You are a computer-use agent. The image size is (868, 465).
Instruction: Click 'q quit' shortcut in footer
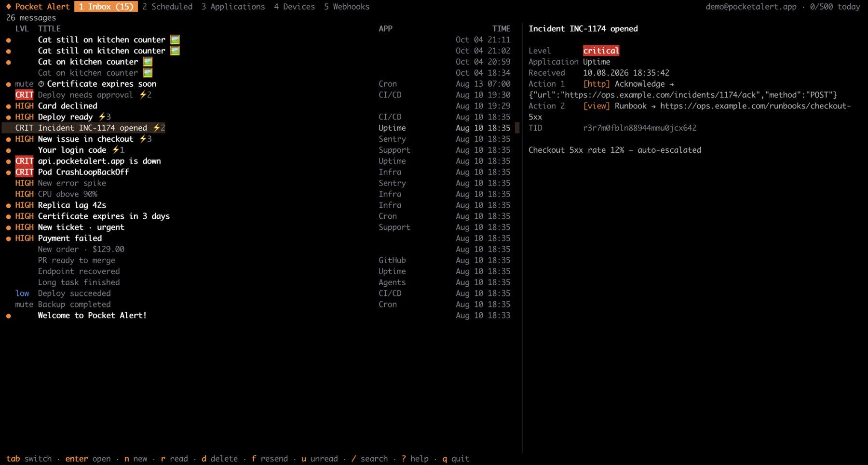(456, 459)
